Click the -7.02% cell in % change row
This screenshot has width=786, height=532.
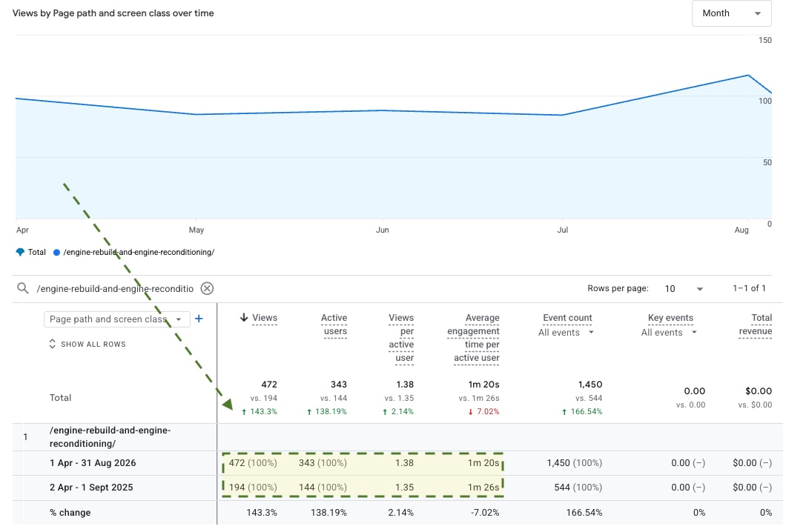tap(485, 513)
